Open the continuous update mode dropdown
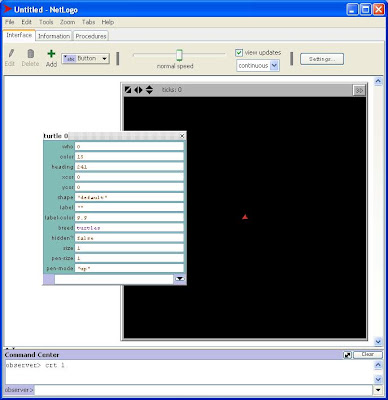This screenshot has height=400, width=388. click(x=258, y=66)
